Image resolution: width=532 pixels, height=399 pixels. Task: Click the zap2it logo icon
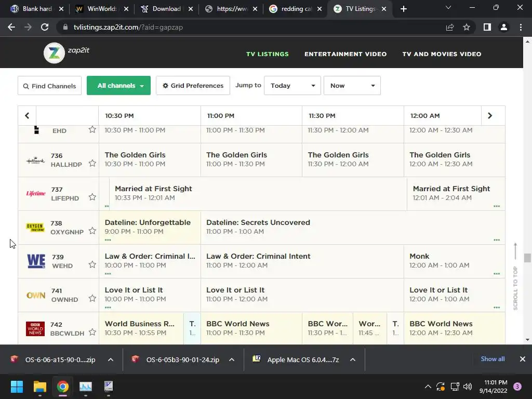(x=54, y=53)
